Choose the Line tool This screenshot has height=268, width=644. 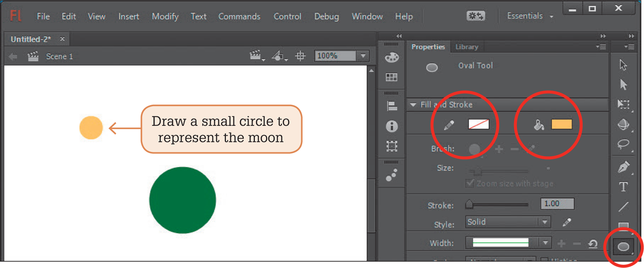(x=623, y=207)
